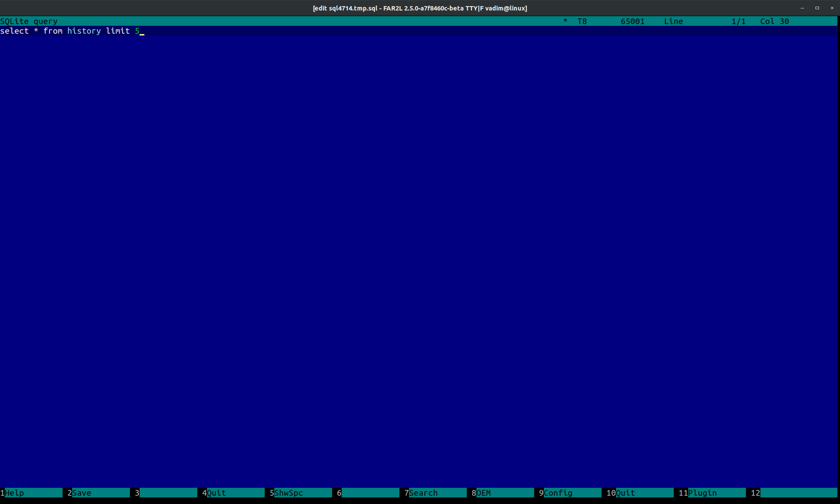The image size is (840, 504).
Task: Click the word 'select' in the query
Action: (x=14, y=31)
